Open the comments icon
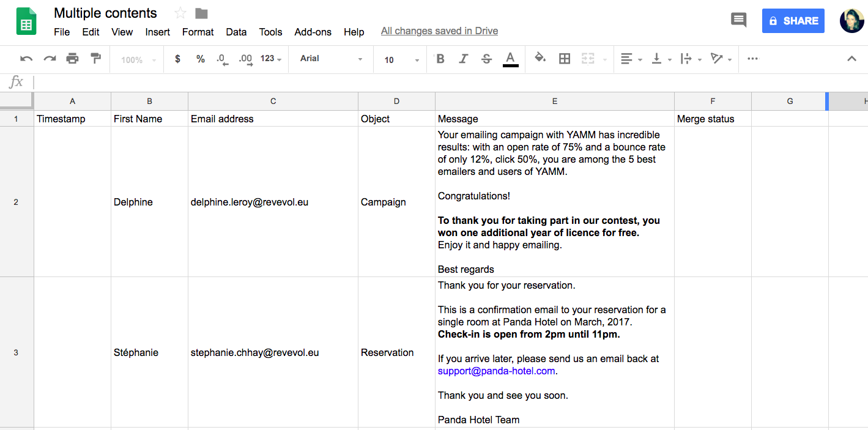868x430 pixels. pos(739,20)
